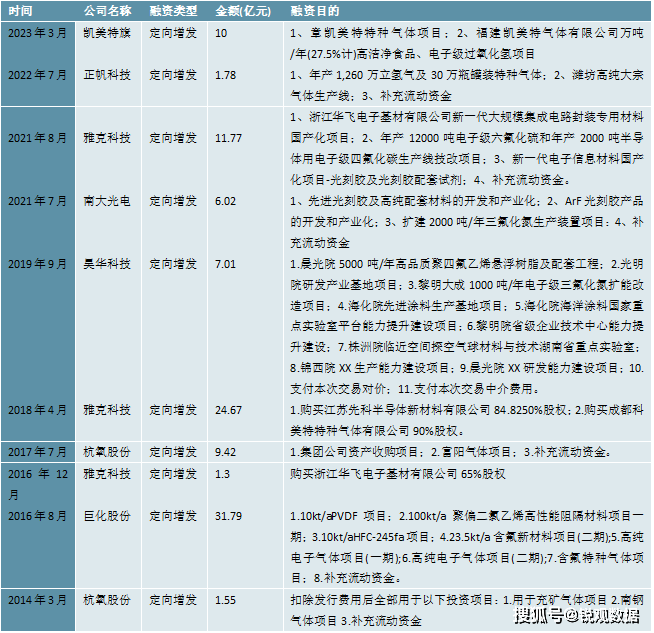Viewport: 654px width, 633px height.
Task: Select the date cell 2018年4月
Action: [x=37, y=410]
